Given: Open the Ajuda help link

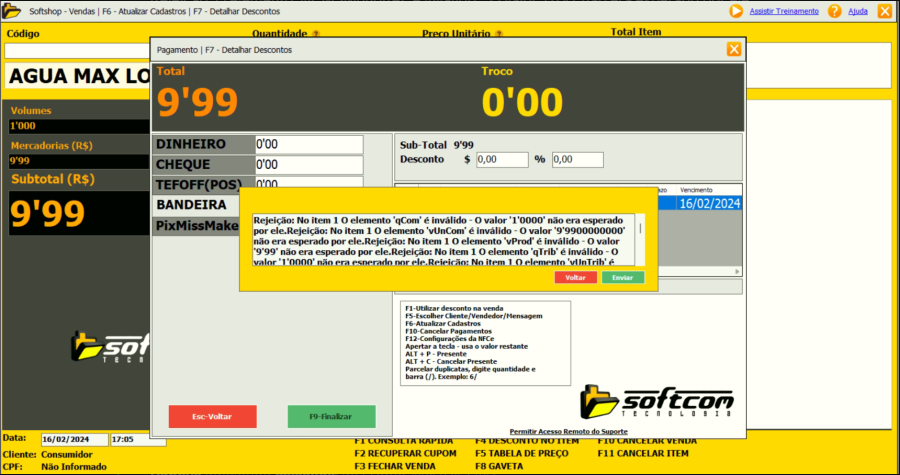Looking at the screenshot, I should (858, 11).
